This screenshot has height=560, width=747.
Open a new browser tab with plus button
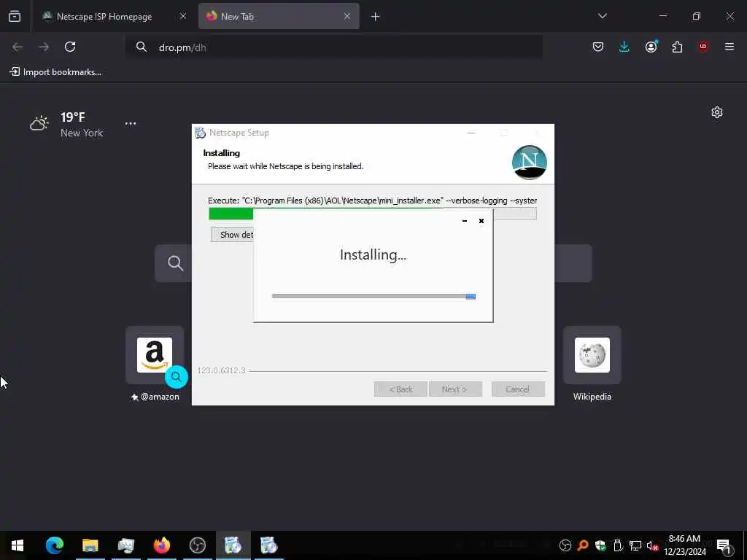tap(376, 17)
